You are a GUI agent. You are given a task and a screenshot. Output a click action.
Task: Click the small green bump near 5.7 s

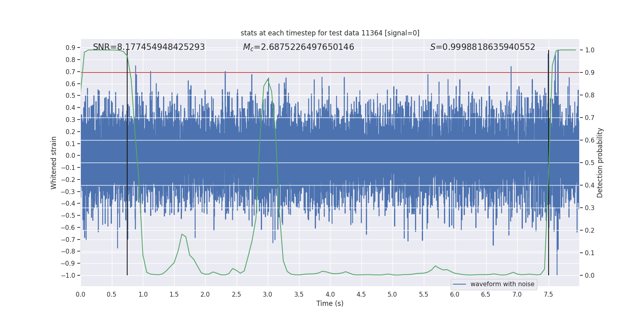click(435, 266)
